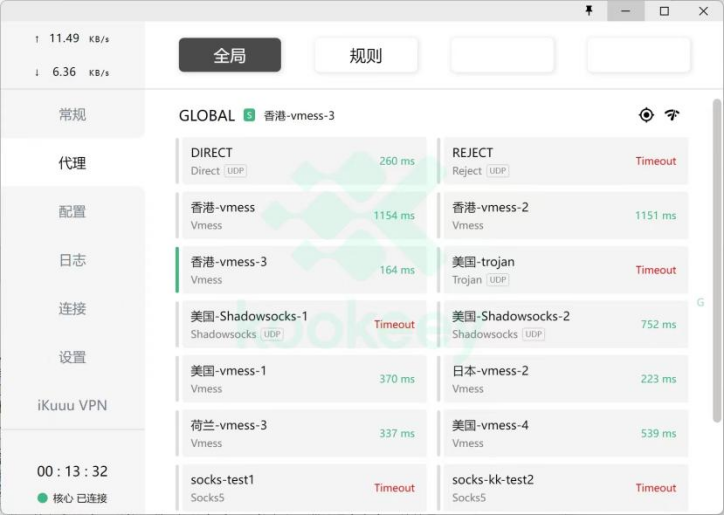Click the vertical scrollbar of proxy list
The height and width of the screenshot is (516, 724).
[717, 259]
